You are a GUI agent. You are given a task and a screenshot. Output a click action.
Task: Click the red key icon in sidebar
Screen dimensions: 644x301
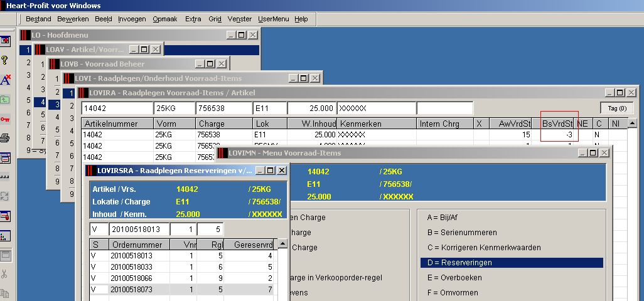[5, 119]
